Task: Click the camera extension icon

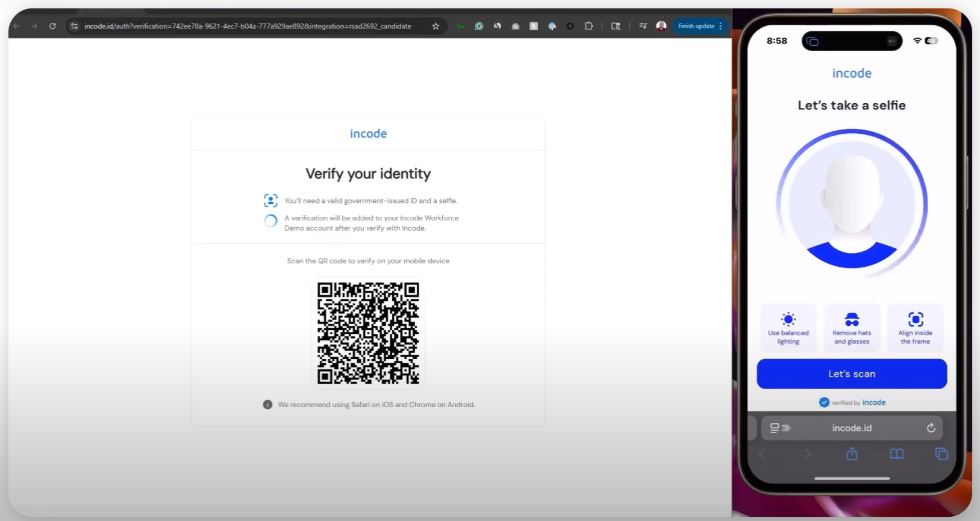Action: click(516, 26)
